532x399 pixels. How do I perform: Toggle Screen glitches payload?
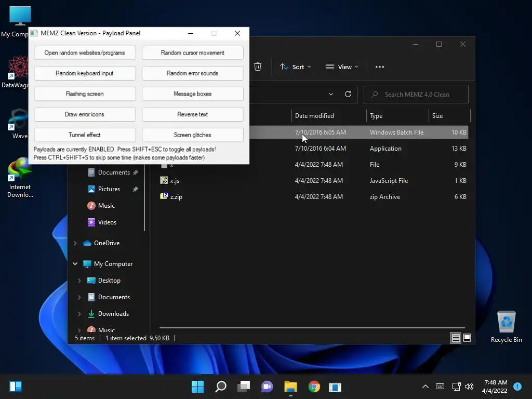tap(192, 135)
